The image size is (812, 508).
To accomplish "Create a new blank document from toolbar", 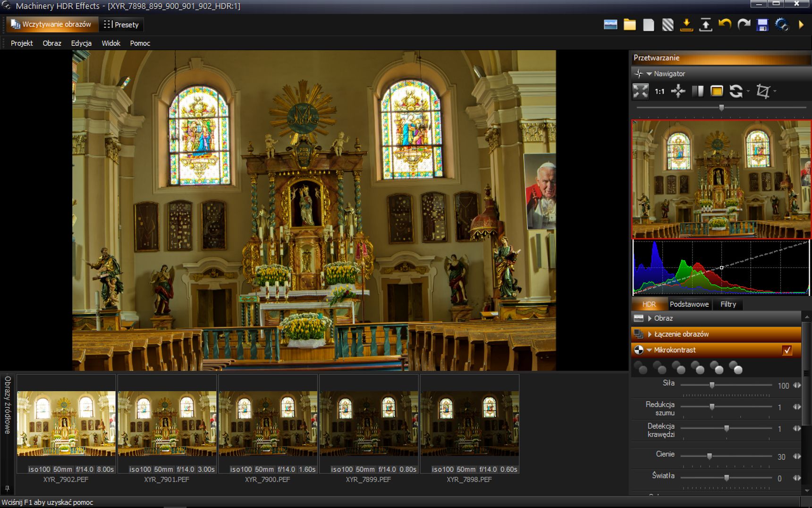I will [649, 25].
